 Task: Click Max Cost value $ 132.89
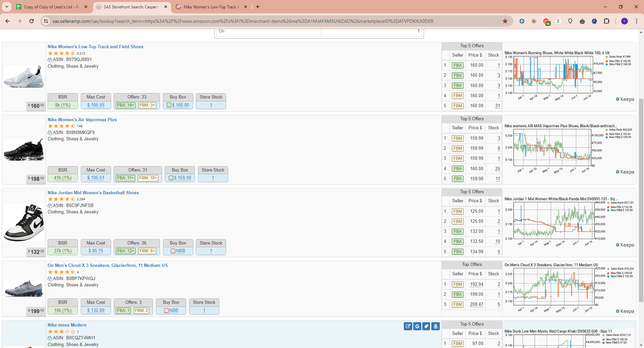96,310
